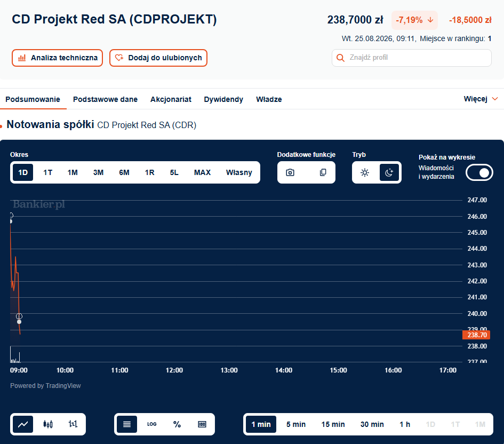Enable LOG scale

[151, 424]
